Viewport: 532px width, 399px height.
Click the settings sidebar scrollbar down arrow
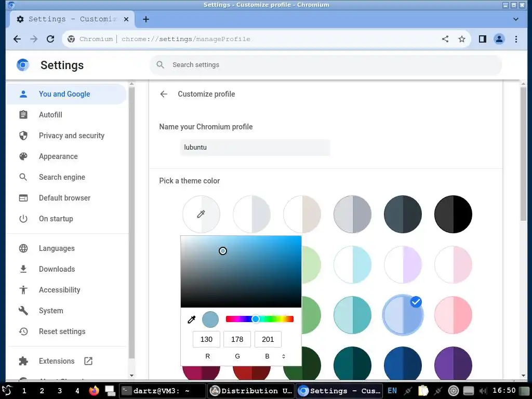[x=131, y=376]
